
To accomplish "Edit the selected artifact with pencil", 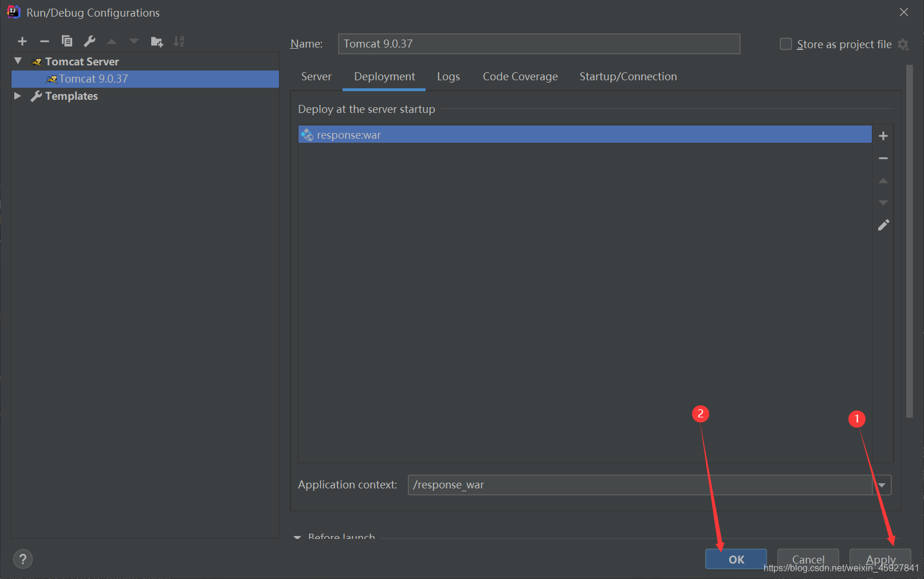I will tap(883, 225).
